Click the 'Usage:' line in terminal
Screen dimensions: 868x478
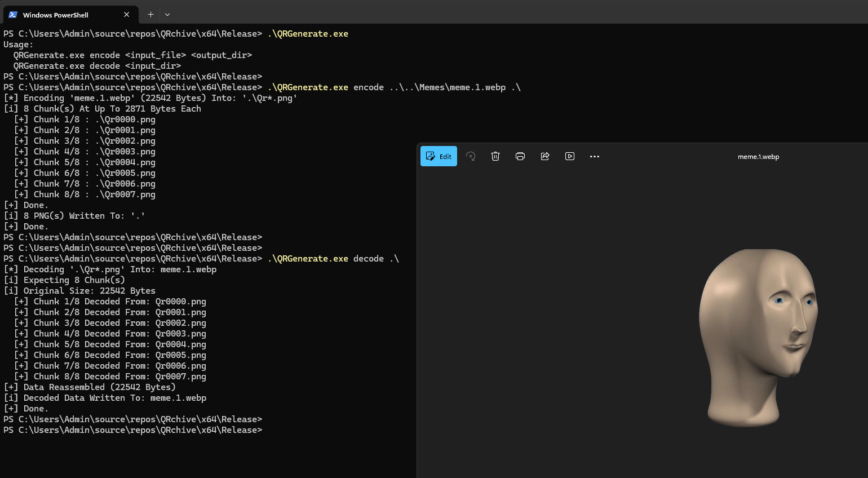click(x=18, y=45)
